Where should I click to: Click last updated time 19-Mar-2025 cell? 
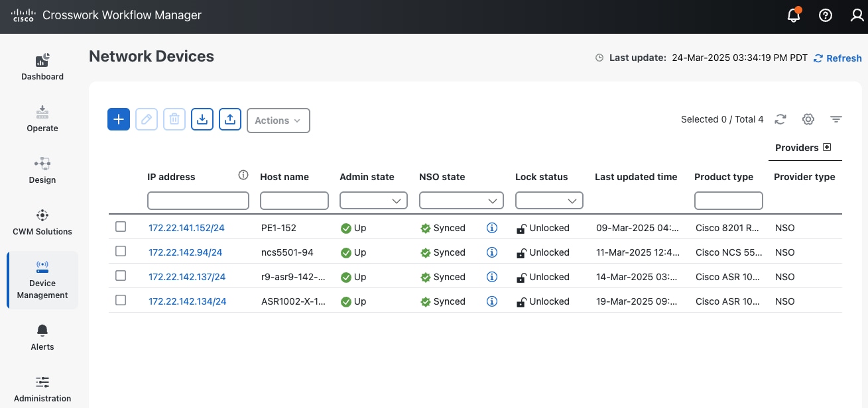638,301
